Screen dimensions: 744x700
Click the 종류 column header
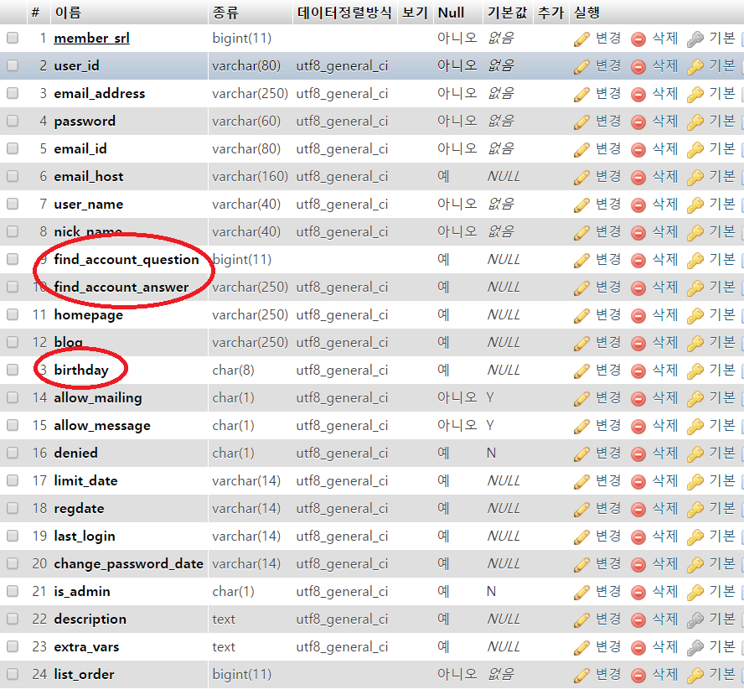tap(225, 13)
